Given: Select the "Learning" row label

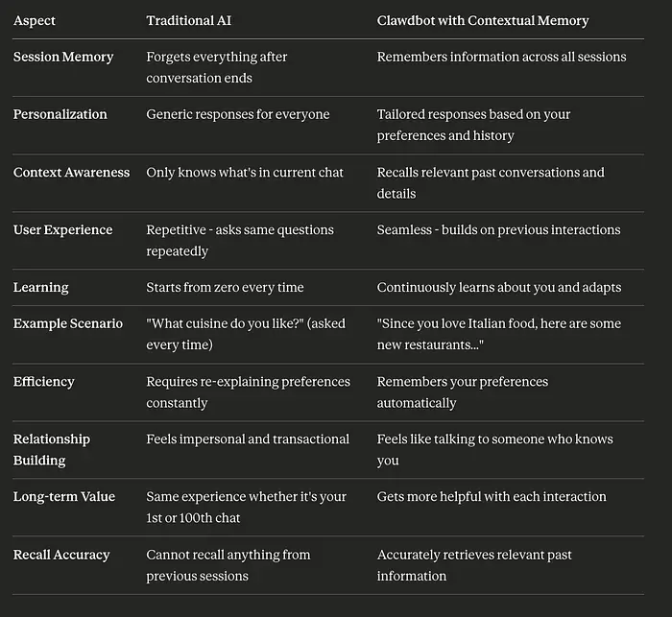Looking at the screenshot, I should click(x=41, y=287).
